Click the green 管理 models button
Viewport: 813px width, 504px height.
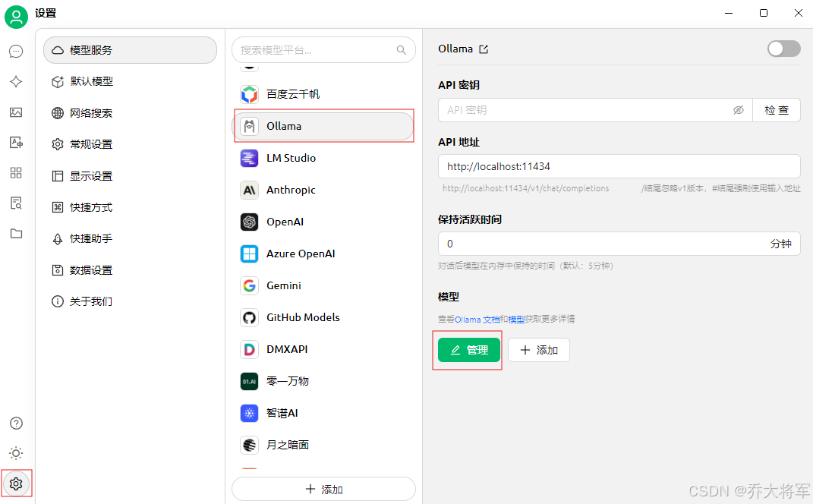click(x=468, y=350)
